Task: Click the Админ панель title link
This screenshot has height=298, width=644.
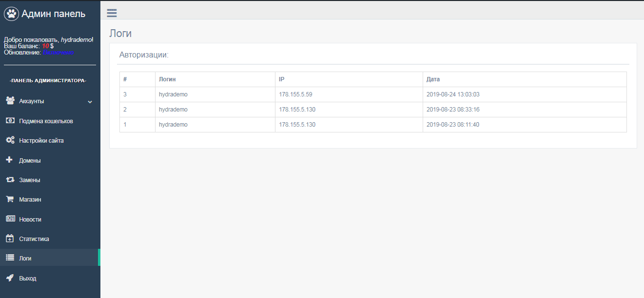Action: coord(54,14)
